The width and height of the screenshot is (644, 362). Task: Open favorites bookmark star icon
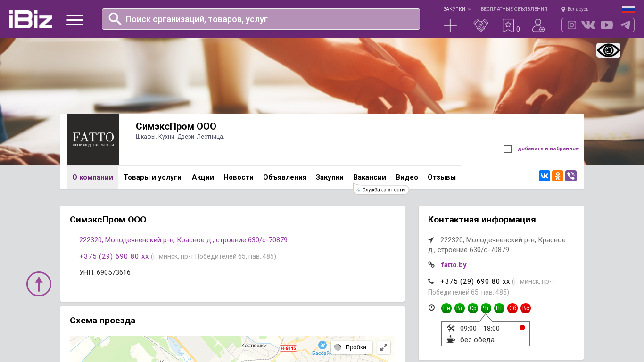508,25
